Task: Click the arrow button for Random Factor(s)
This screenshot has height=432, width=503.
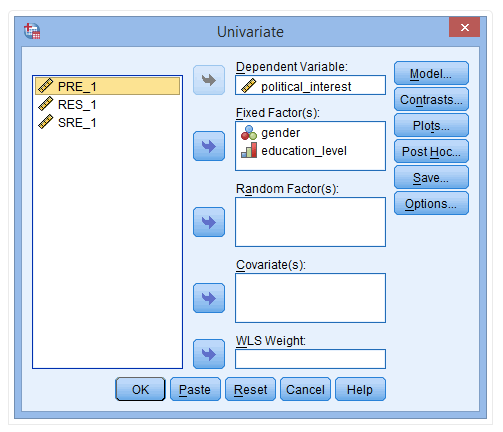Action: pyautogui.click(x=209, y=222)
